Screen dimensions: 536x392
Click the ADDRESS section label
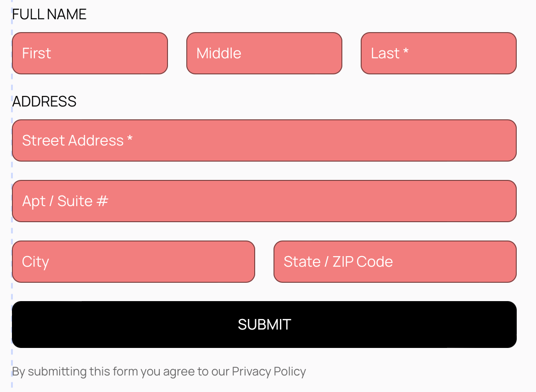[x=44, y=101]
